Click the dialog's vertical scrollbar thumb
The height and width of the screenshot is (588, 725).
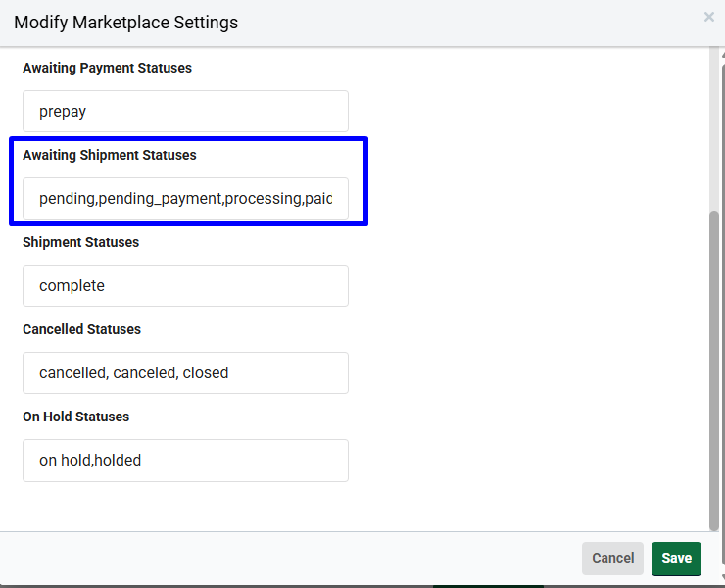(714, 370)
